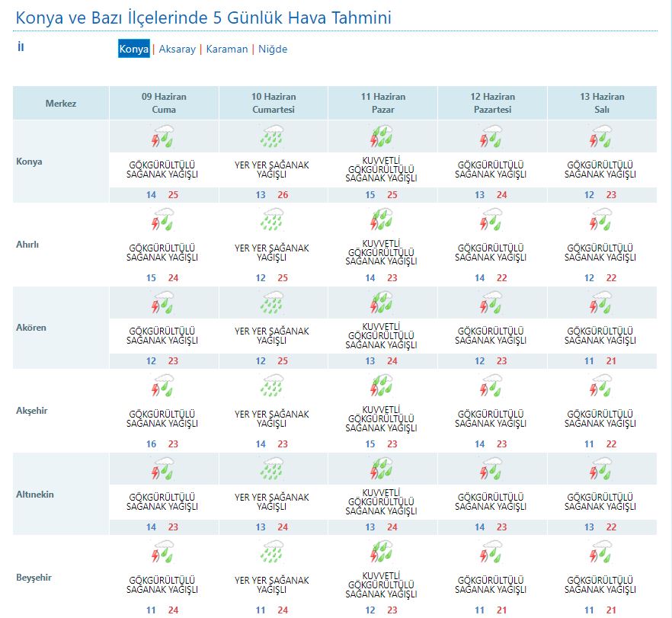The height and width of the screenshot is (618, 672).
Task: Click Konya's shower icon for 10 Haziran Cumartesi
Action: pos(273,137)
